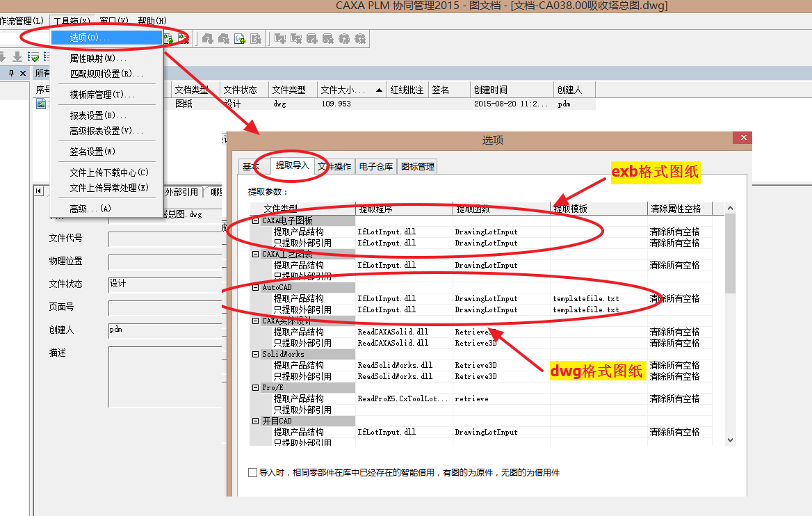Viewport: 812px width, 516px height.
Task: Collapse the CAXA工艺图表 group
Action: [255, 254]
